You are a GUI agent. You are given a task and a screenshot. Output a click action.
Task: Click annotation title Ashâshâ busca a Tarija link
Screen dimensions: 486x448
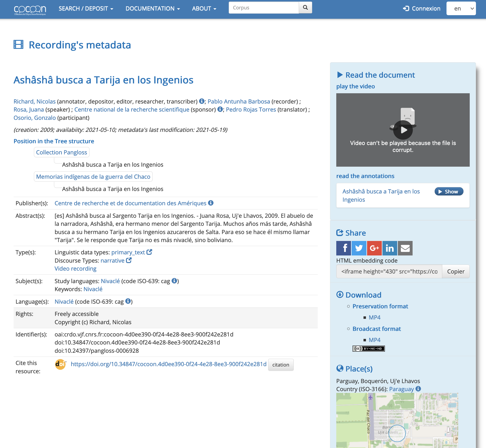(381, 195)
